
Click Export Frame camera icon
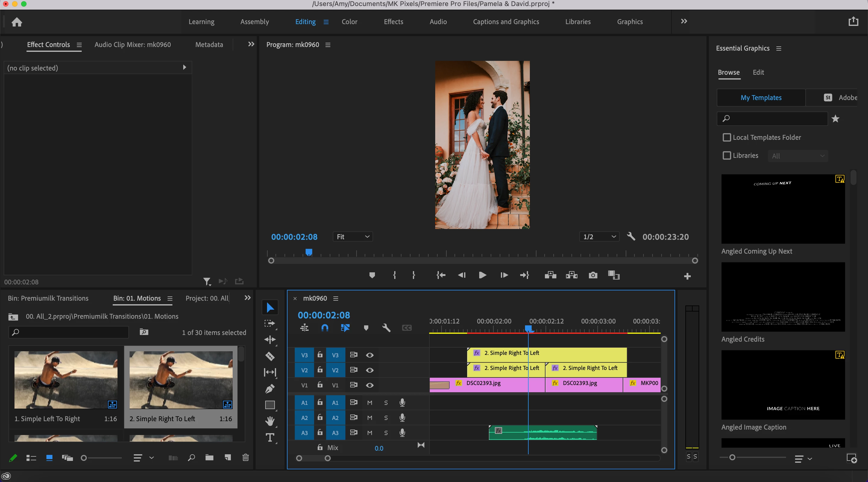coord(593,275)
